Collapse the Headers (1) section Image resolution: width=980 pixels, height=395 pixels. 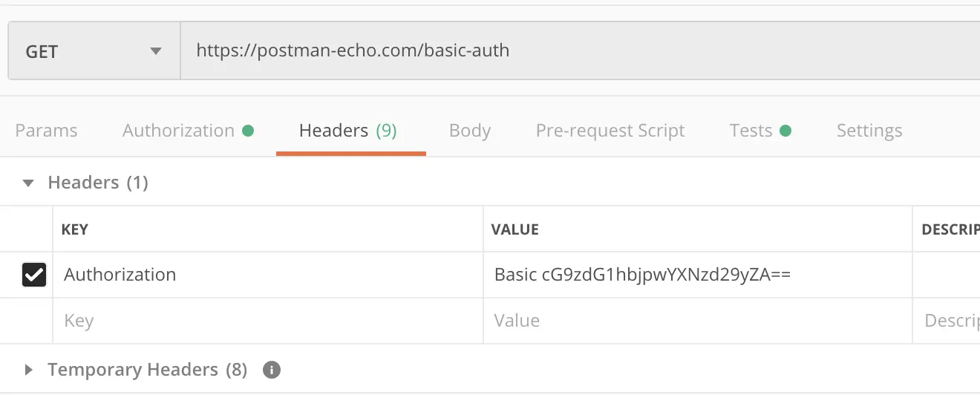coord(29,183)
